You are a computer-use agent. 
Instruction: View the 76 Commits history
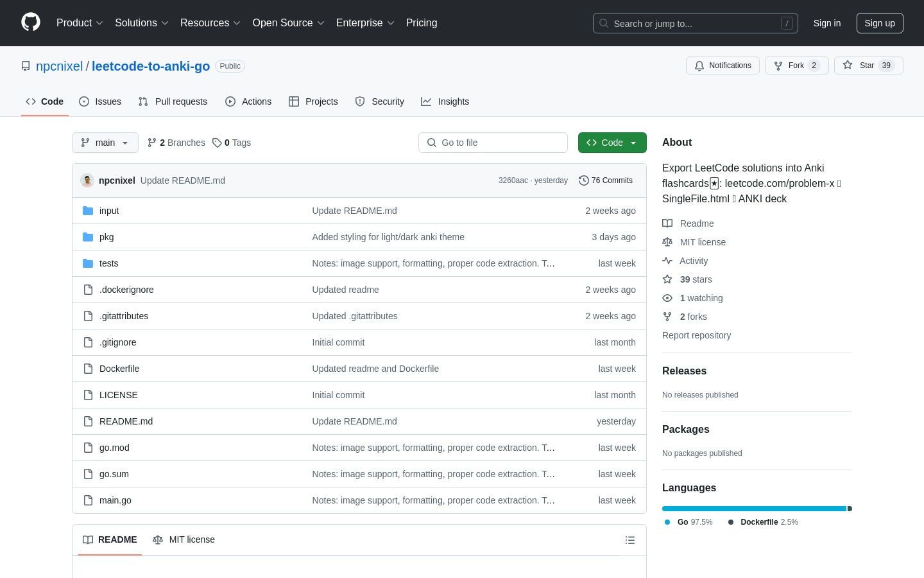click(606, 180)
